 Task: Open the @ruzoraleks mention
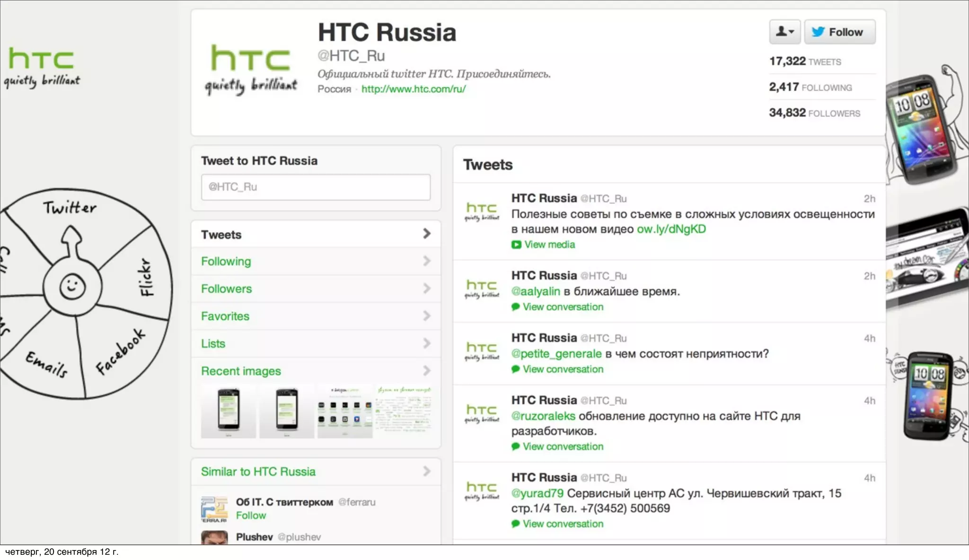(x=543, y=416)
